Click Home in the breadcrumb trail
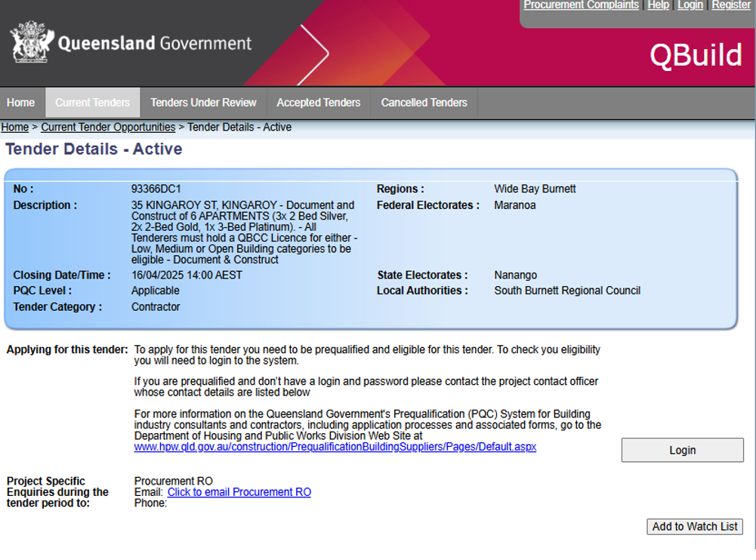Screen dimensions: 756x560 click(x=15, y=128)
